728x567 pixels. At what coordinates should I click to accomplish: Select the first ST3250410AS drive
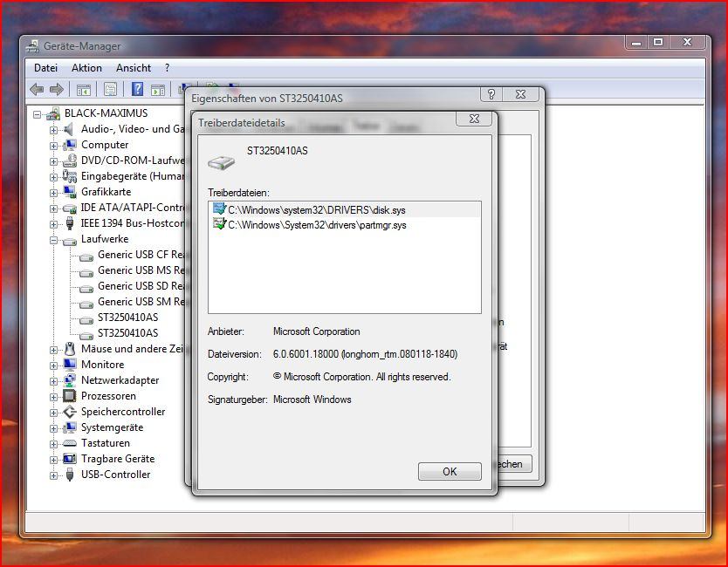[x=127, y=318]
